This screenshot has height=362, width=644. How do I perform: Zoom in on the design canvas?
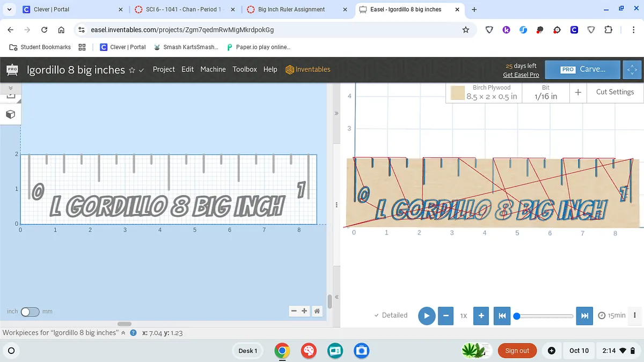[x=304, y=311]
